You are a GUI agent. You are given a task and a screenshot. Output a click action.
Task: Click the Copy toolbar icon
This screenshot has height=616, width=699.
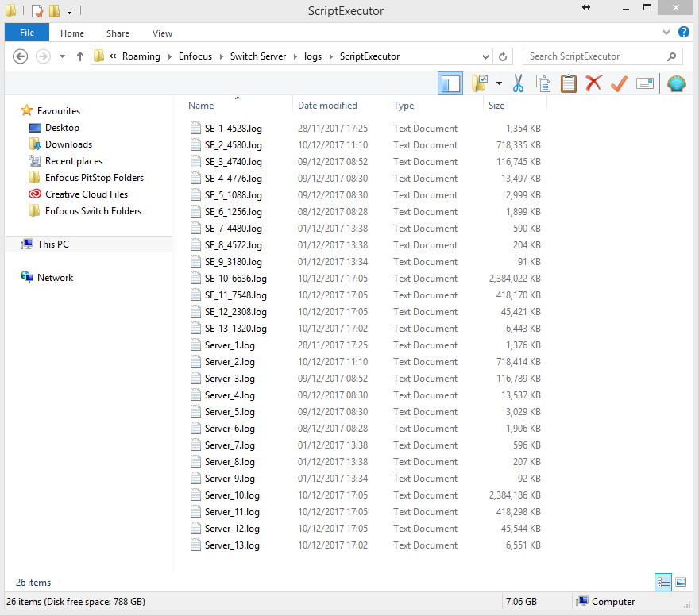tap(543, 83)
